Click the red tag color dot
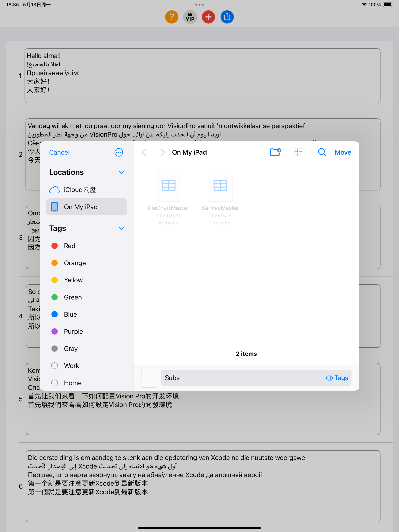 pyautogui.click(x=55, y=246)
